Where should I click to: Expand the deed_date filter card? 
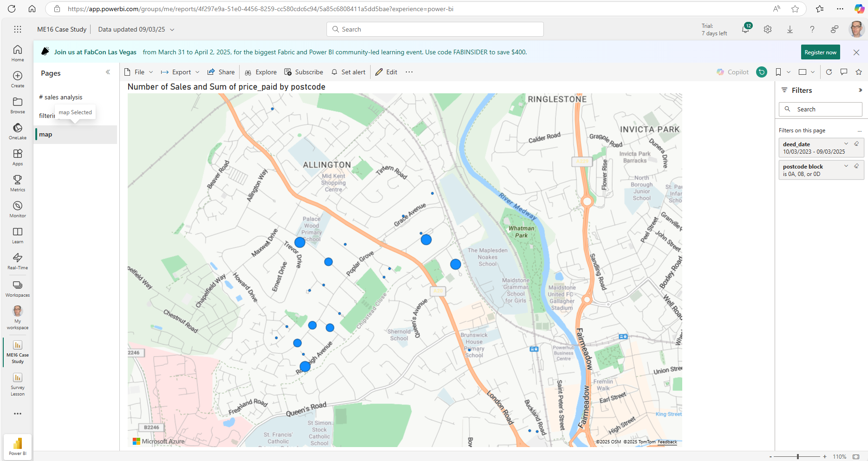(x=846, y=143)
